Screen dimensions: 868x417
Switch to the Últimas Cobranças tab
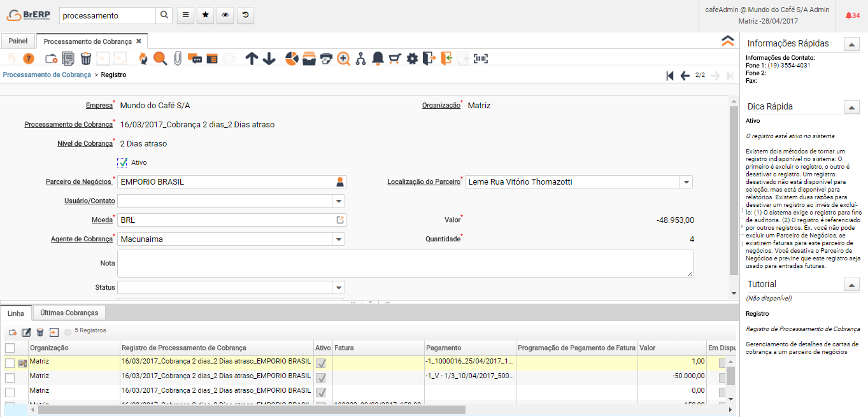[69, 313]
